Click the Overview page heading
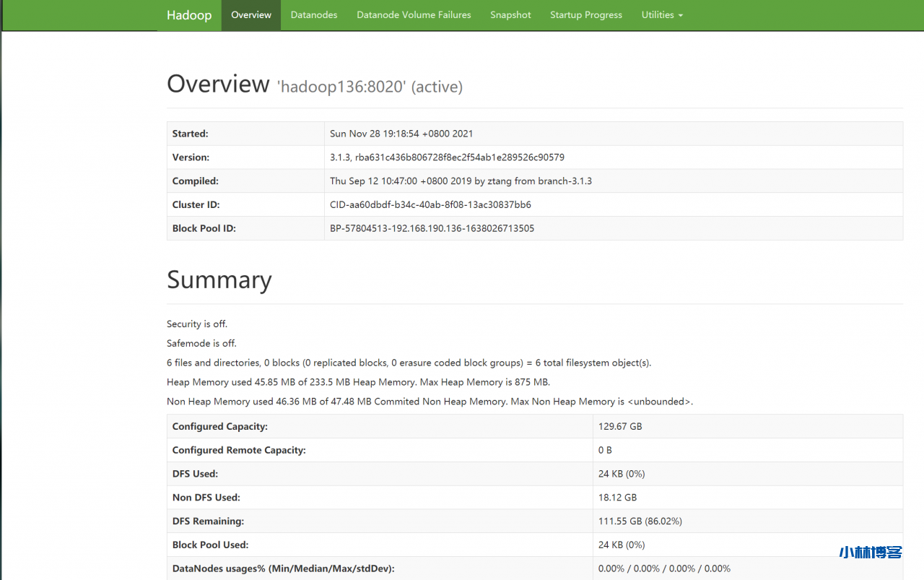924x580 pixels. click(218, 84)
